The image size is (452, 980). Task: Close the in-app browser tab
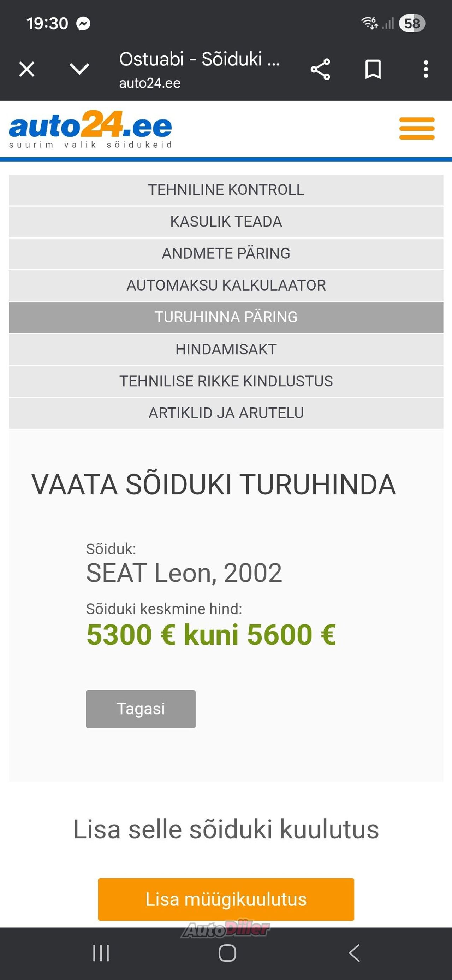pyautogui.click(x=26, y=69)
